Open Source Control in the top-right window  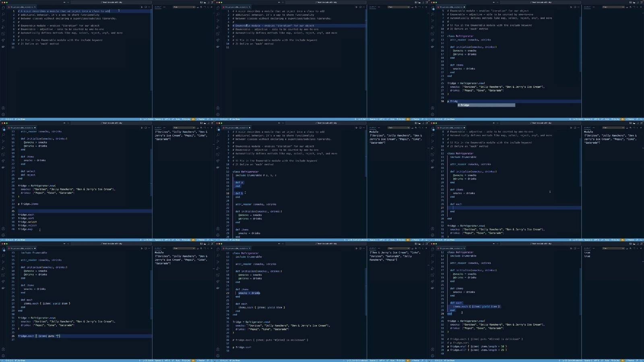pyautogui.click(x=432, y=21)
